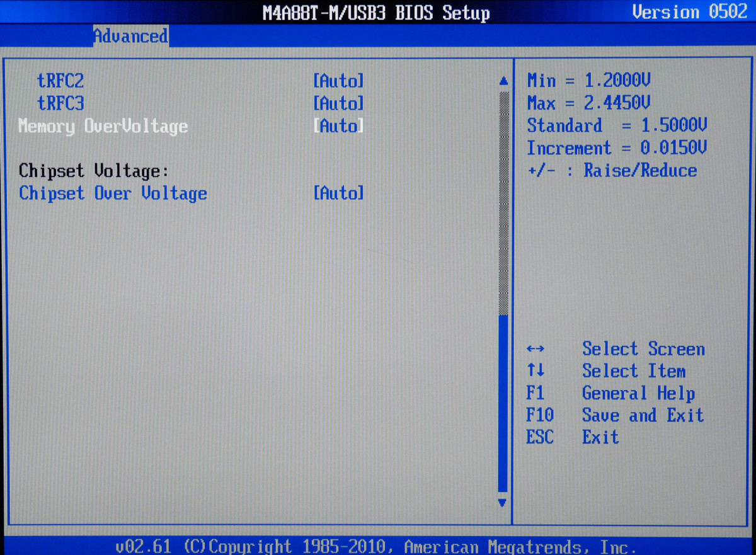The image size is (756, 555).
Task: Change the Memory OverVoltage [Auto] value
Action: [x=339, y=126]
